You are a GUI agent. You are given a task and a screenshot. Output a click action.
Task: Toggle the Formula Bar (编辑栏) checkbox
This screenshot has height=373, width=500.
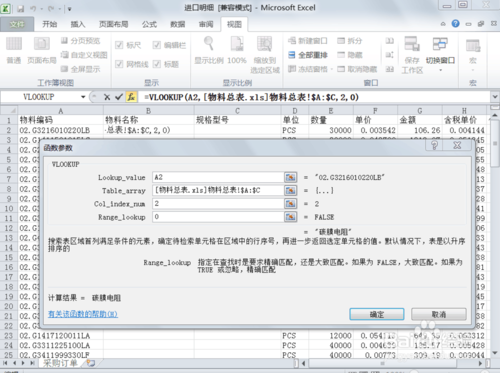coord(157,45)
